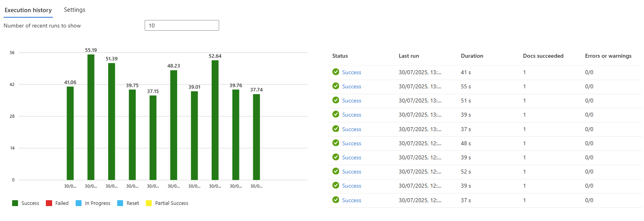Select the chart bar labeled 41.06
The image size is (644, 221).
point(70,133)
